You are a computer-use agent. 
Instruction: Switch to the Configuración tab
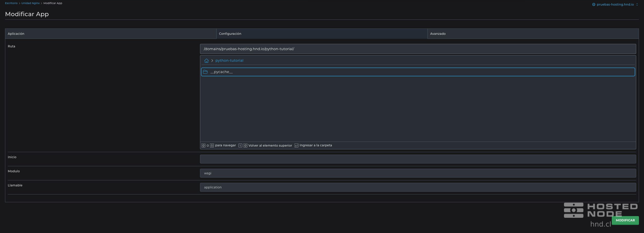pos(322,34)
